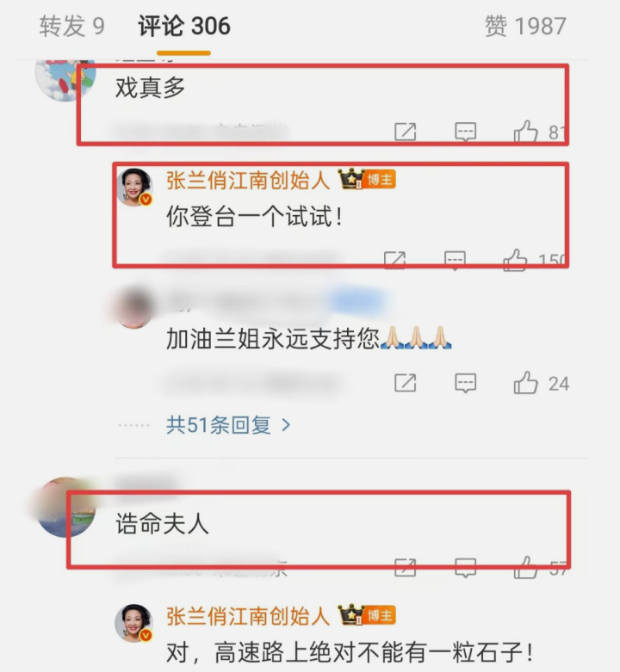
Task: Switch to the 转发 9 tab
Action: click(72, 26)
